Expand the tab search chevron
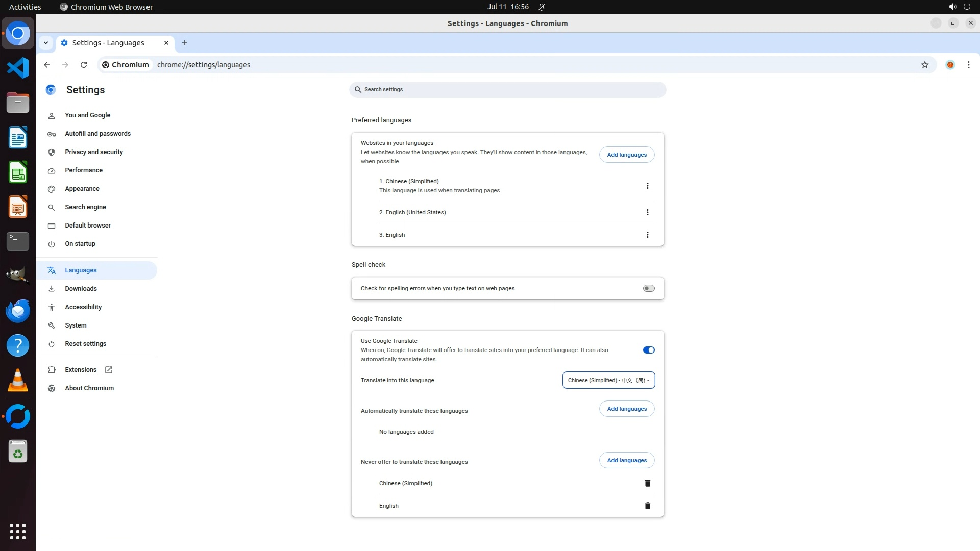 coord(46,43)
